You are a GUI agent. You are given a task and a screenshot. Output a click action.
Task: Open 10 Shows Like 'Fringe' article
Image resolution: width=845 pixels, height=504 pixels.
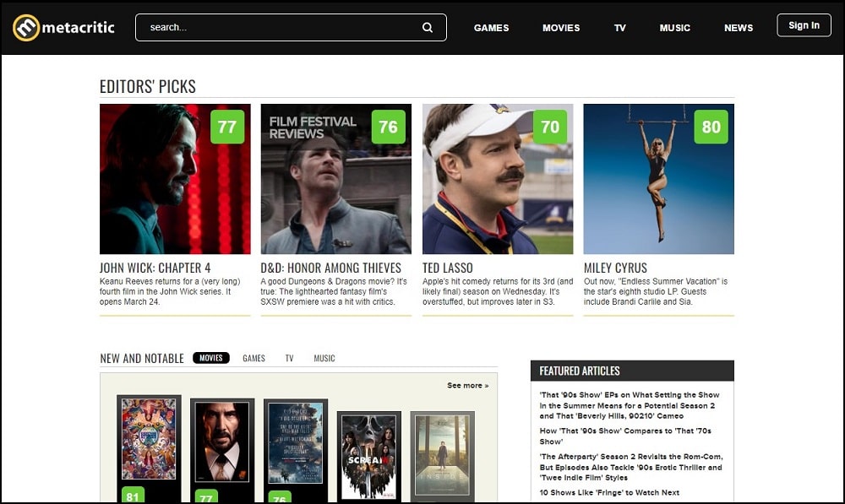click(x=609, y=493)
